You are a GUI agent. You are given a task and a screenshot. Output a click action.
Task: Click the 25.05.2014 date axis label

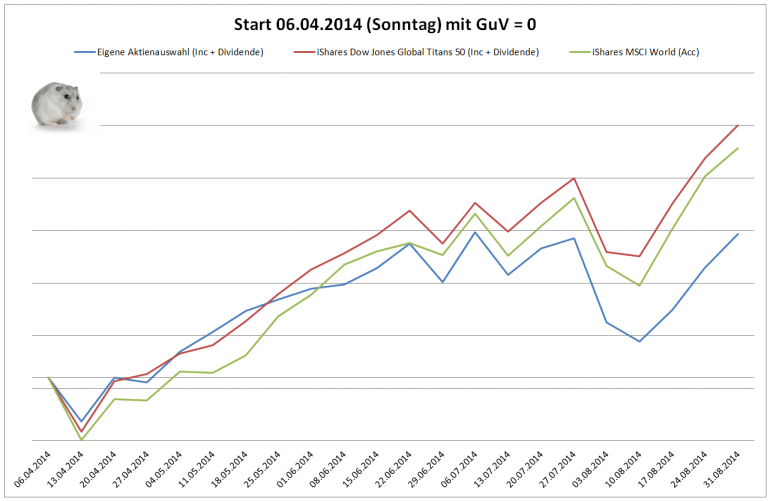(262, 470)
